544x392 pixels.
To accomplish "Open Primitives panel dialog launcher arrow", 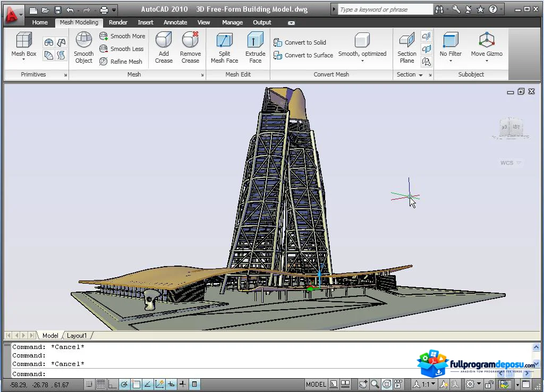I will pos(65,75).
